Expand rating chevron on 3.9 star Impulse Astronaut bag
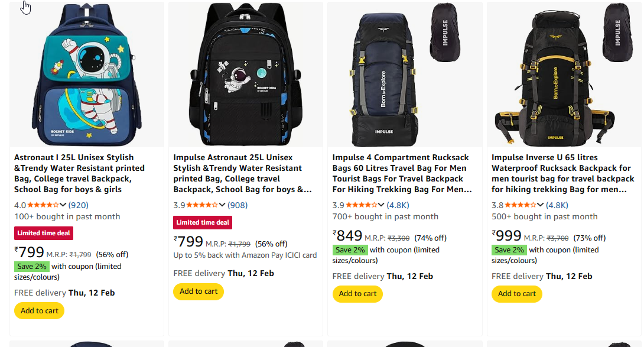The width and height of the screenshot is (644, 347). pos(222,205)
